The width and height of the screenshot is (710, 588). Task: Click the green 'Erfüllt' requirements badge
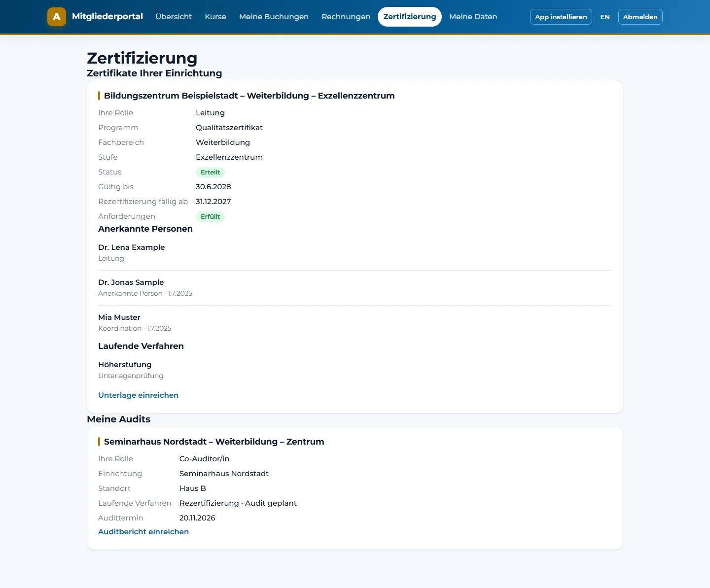point(210,217)
